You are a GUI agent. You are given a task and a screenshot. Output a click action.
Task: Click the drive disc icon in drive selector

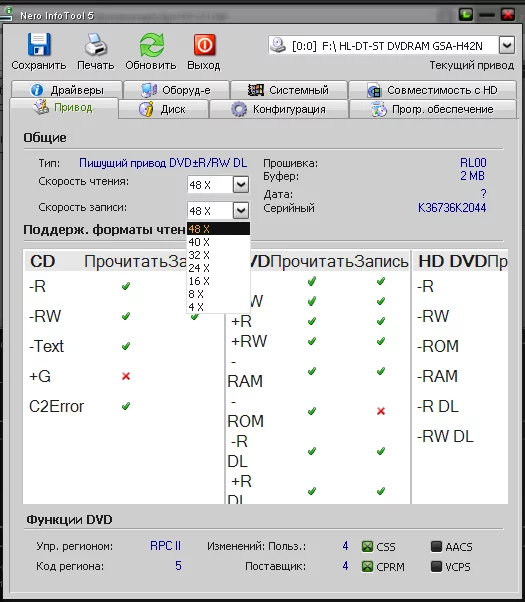[278, 46]
